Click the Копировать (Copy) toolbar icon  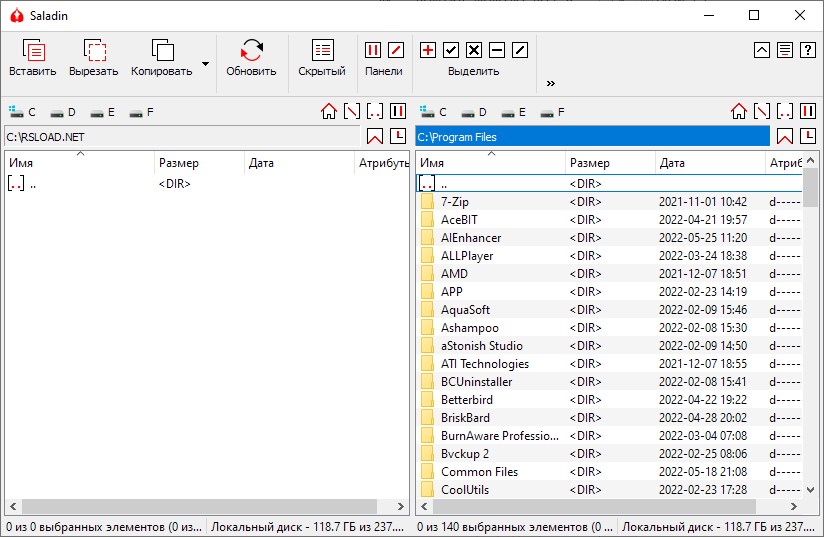162,50
